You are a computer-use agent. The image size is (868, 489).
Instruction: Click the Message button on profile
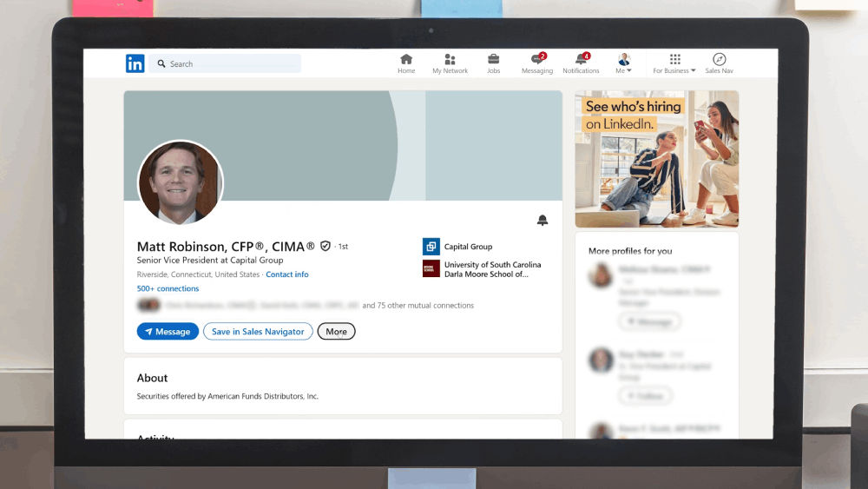tap(168, 332)
